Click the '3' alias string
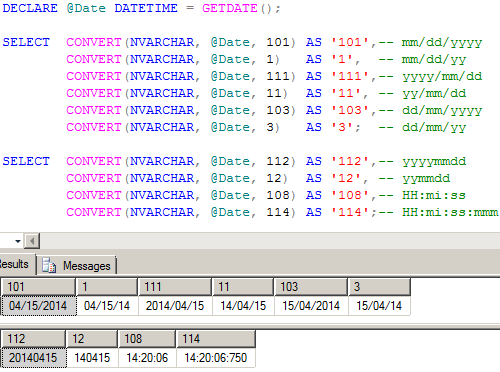The image size is (500, 372). (342, 127)
